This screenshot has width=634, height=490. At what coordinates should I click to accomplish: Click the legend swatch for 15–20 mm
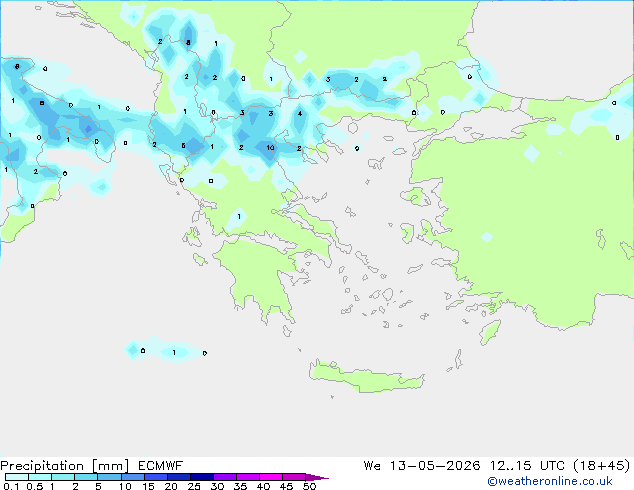coord(155,477)
